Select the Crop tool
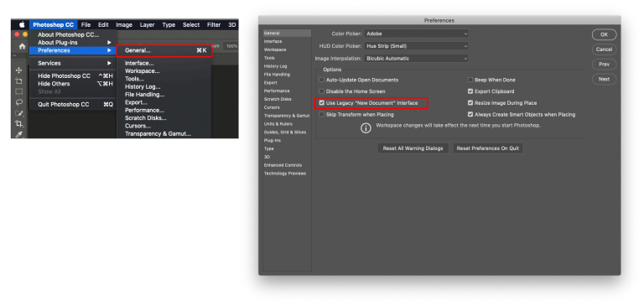The width and height of the screenshot is (644, 306). 19,123
